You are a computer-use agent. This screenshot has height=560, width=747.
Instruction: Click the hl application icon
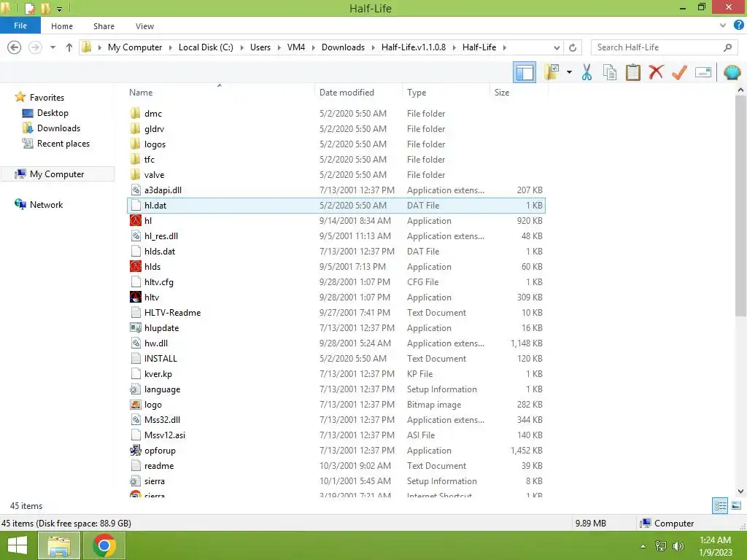click(x=135, y=220)
